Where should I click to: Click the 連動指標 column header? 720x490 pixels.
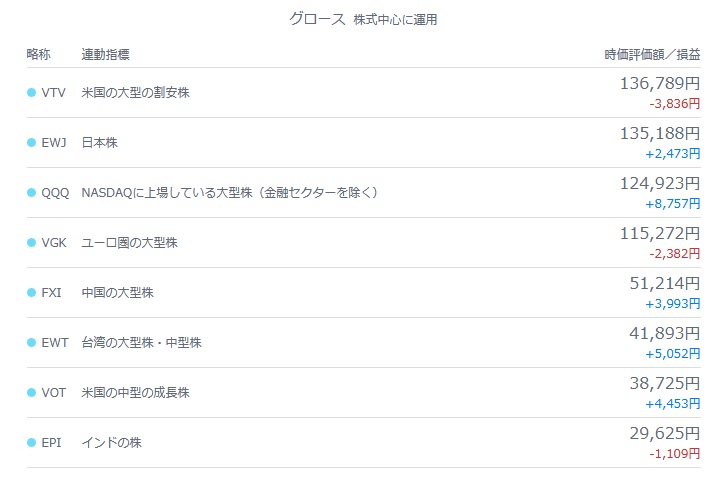click(106, 54)
